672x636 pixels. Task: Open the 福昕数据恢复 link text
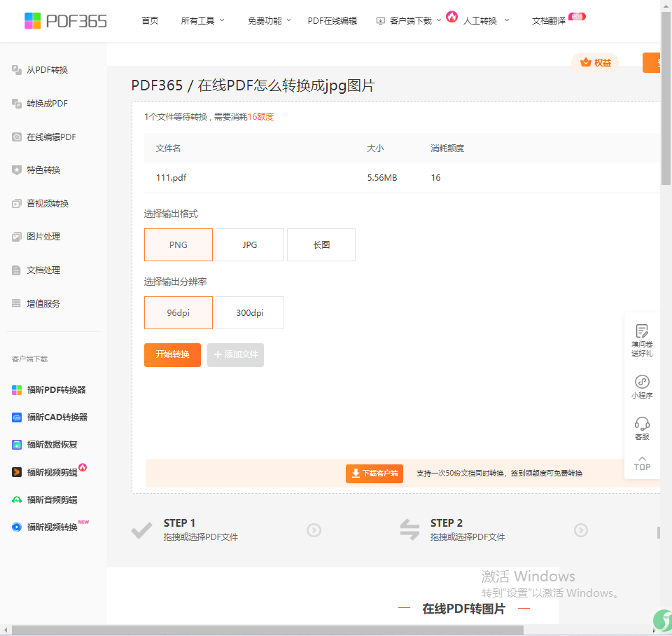click(x=52, y=445)
